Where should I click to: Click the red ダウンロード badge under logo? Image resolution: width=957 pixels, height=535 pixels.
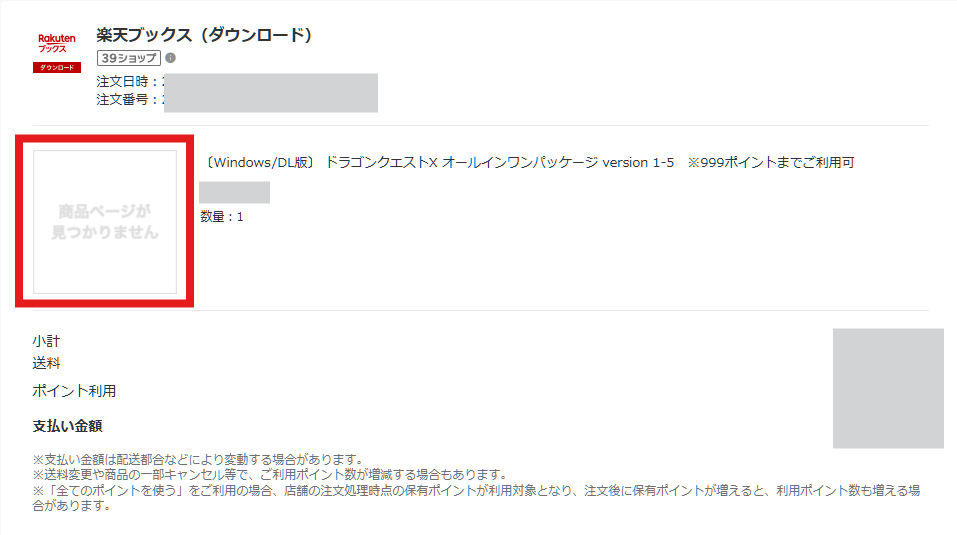tap(57, 67)
